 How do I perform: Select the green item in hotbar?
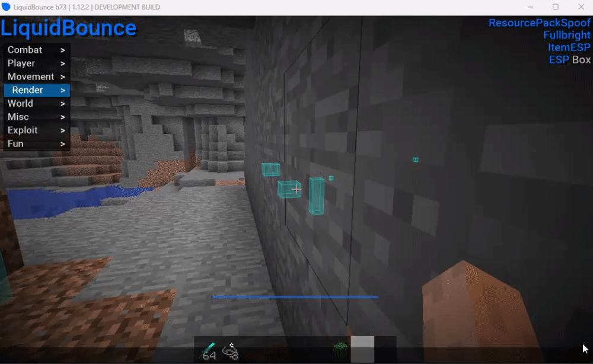coord(340,349)
